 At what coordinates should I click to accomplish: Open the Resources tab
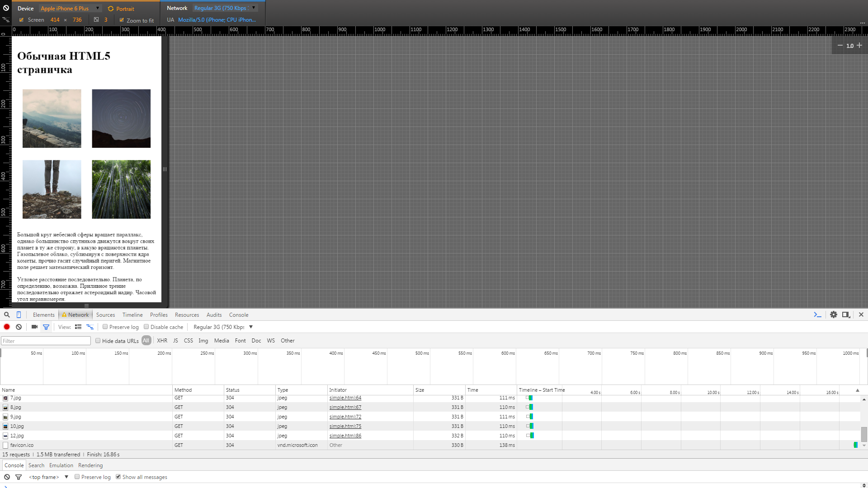(x=187, y=315)
